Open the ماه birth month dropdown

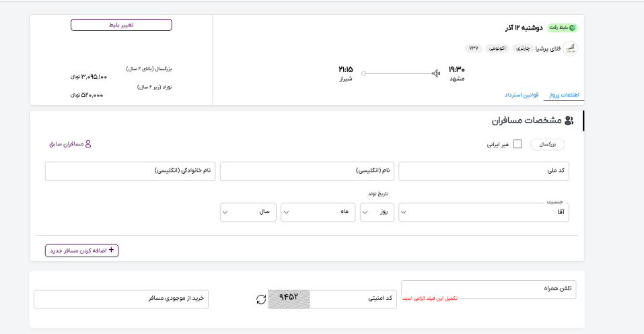(x=318, y=212)
